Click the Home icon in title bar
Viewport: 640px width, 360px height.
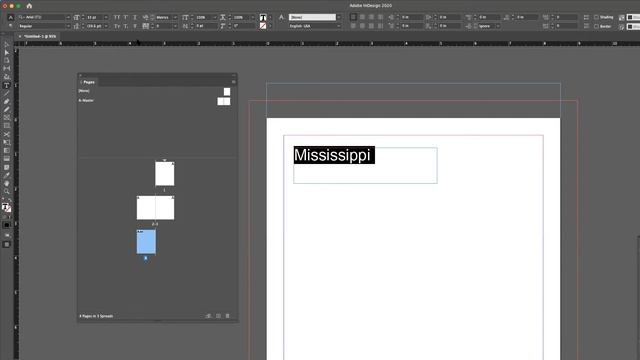[29, 6]
